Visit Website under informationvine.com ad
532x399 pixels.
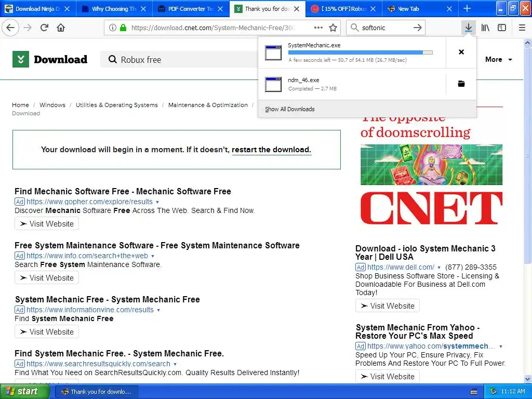pyautogui.click(x=47, y=331)
